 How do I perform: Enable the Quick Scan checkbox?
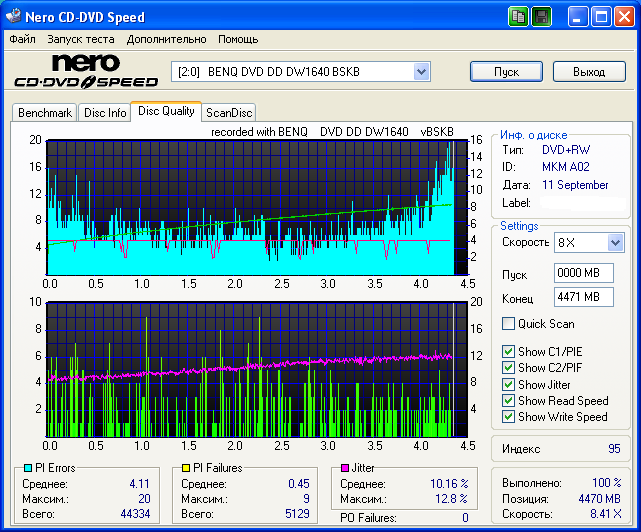point(509,324)
